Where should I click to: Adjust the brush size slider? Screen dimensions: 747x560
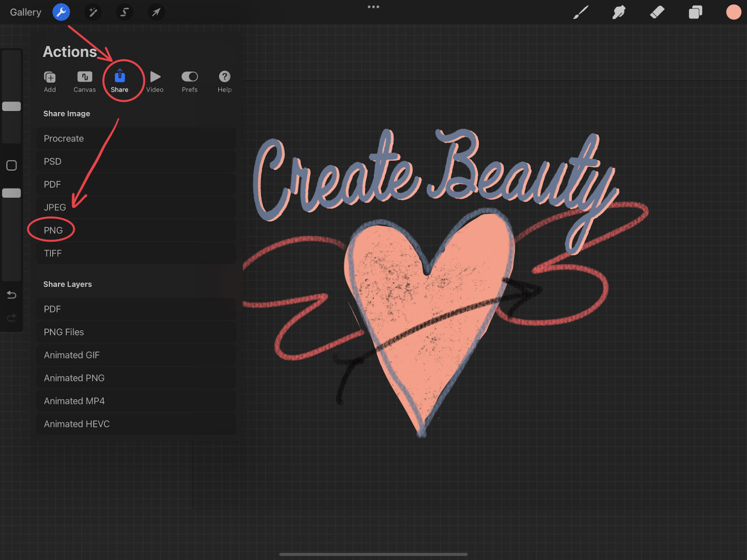(11, 106)
